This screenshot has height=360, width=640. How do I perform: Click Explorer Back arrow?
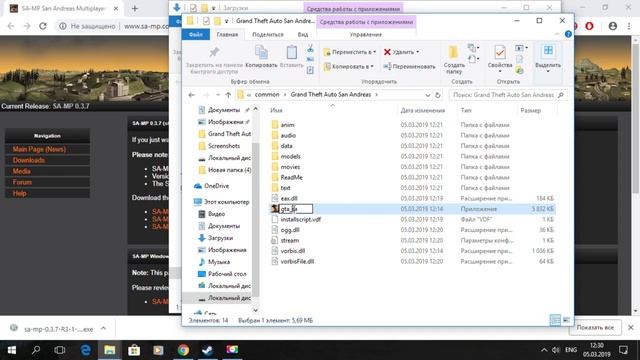tap(191, 95)
